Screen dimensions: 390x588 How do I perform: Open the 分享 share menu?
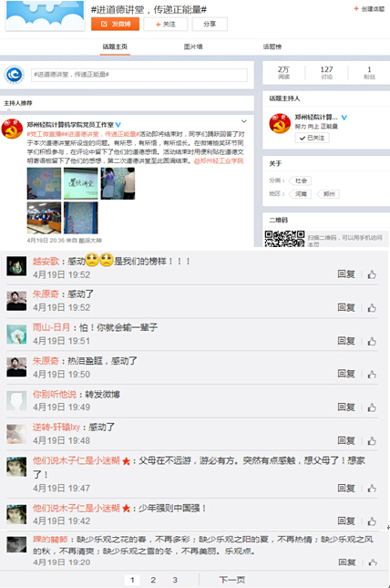[210, 24]
